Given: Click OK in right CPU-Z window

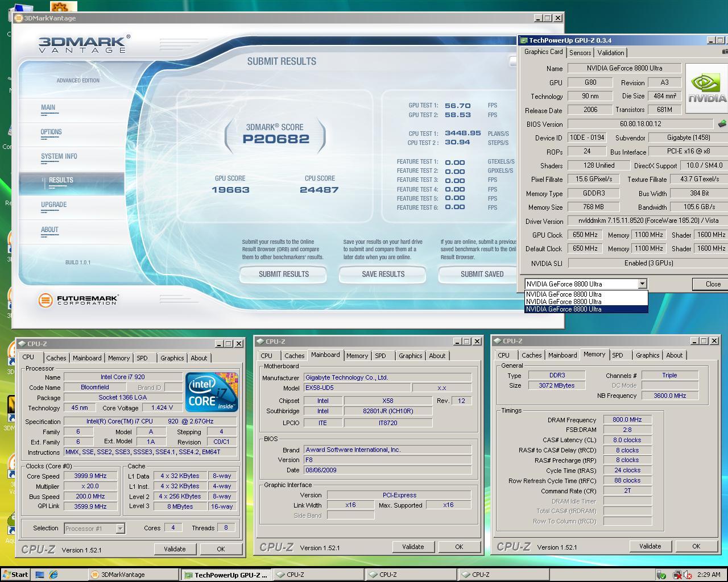Looking at the screenshot, I should (x=696, y=546).
